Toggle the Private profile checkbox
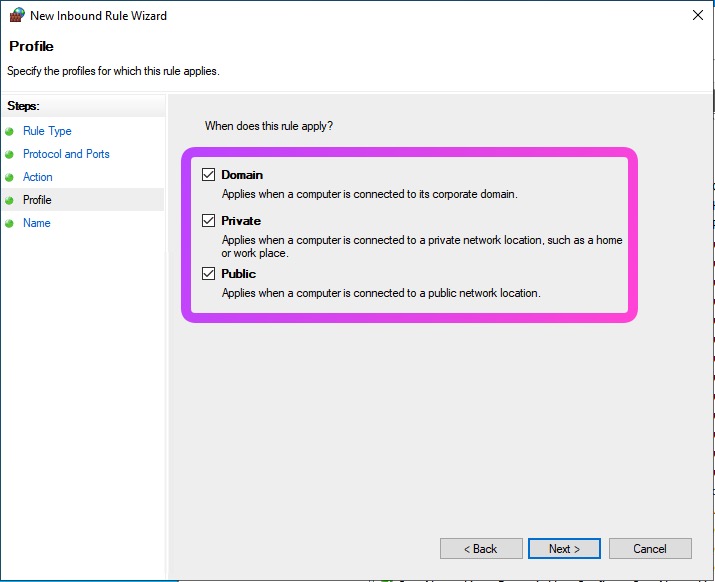The height and width of the screenshot is (582, 715). (209, 221)
